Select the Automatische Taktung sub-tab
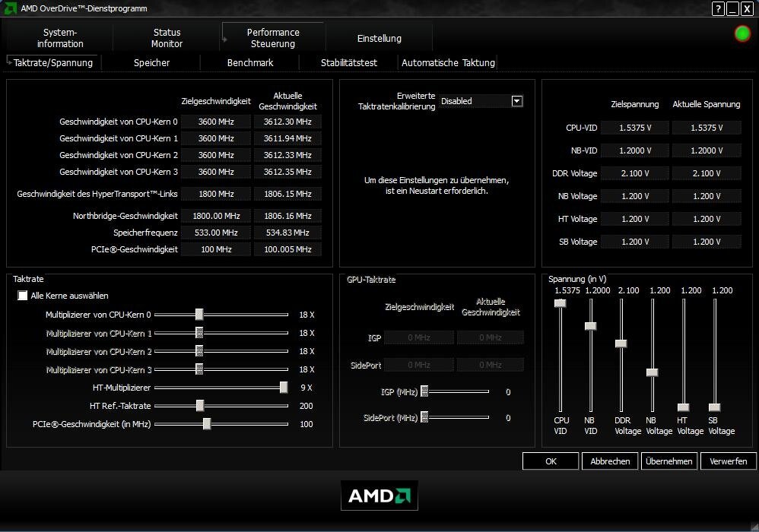 click(x=448, y=62)
